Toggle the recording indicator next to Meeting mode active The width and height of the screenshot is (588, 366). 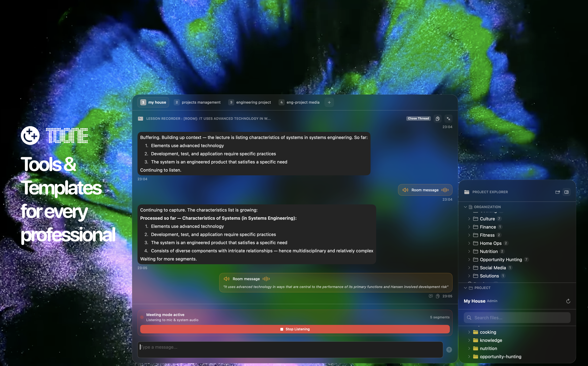pos(142,317)
